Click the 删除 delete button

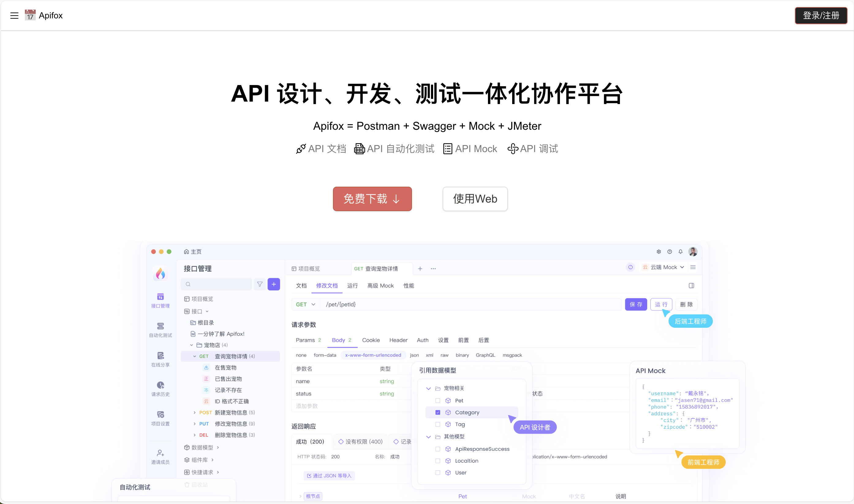pos(686,304)
